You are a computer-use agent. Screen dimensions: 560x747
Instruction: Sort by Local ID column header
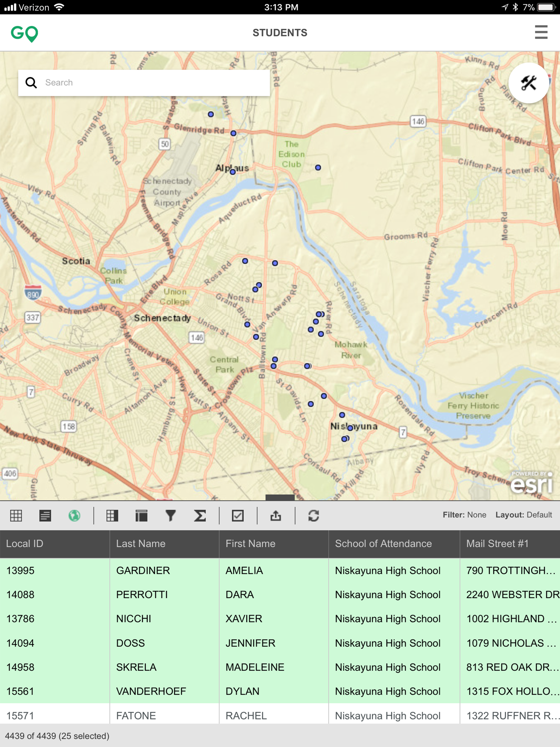point(55,544)
